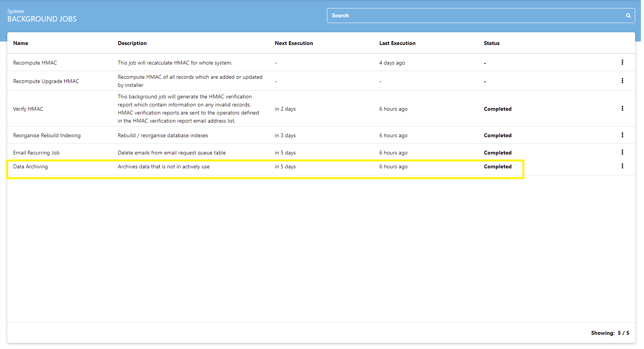This screenshot has height=349, width=644.
Task: Open kebab menu for Verify HMAC job
Action: [x=622, y=108]
